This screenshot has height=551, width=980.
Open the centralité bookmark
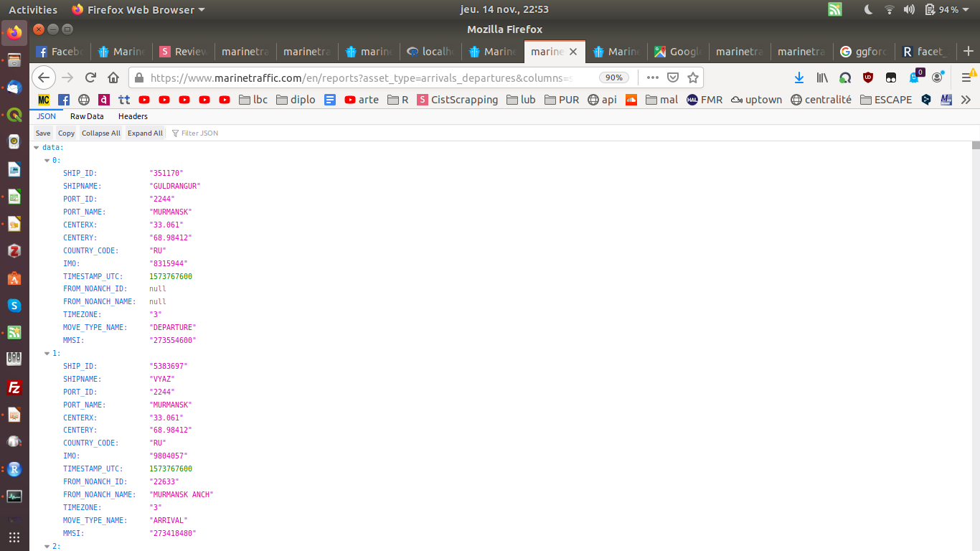pyautogui.click(x=821, y=100)
